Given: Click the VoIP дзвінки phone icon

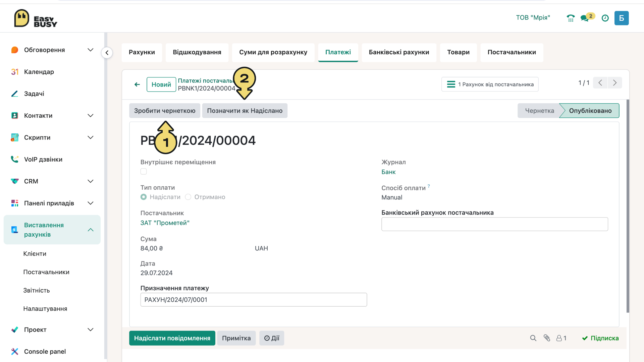Looking at the screenshot, I should click(x=15, y=159).
